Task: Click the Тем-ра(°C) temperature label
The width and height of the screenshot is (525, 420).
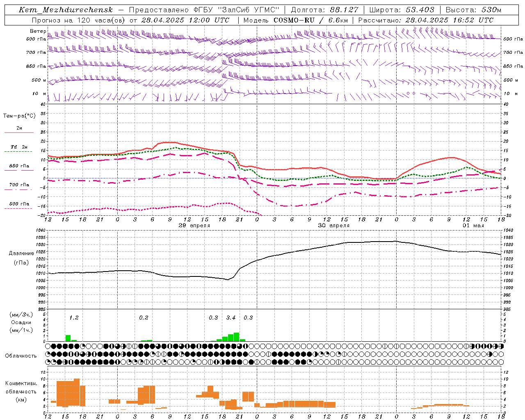Action: coord(19,116)
